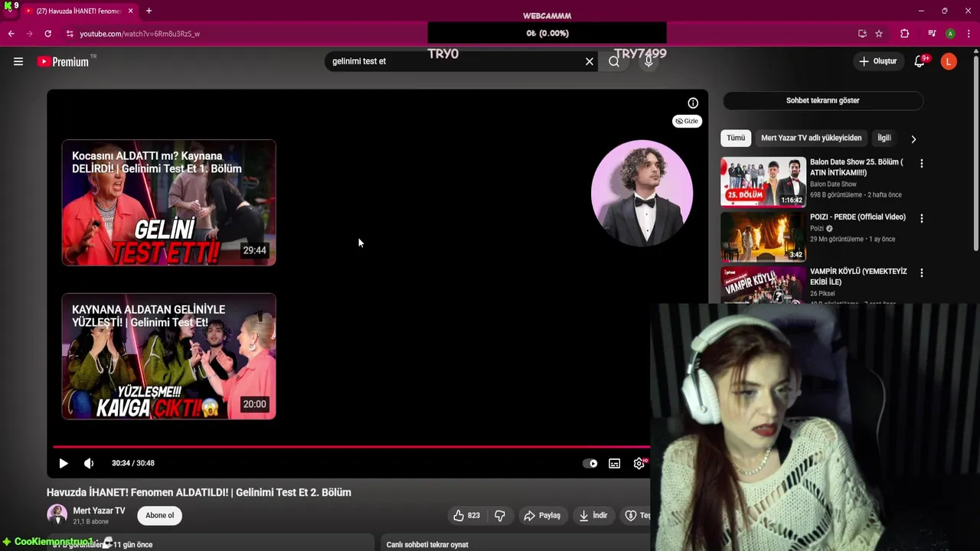Install app icon in address bar

[862, 34]
